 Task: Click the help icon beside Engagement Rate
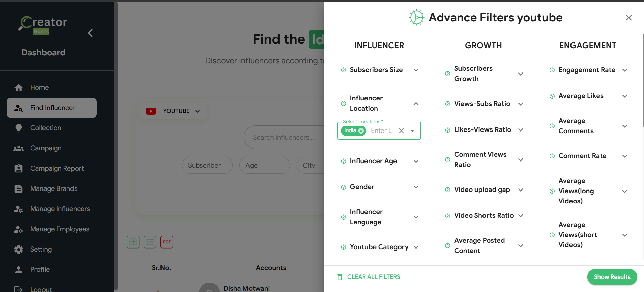552,70
